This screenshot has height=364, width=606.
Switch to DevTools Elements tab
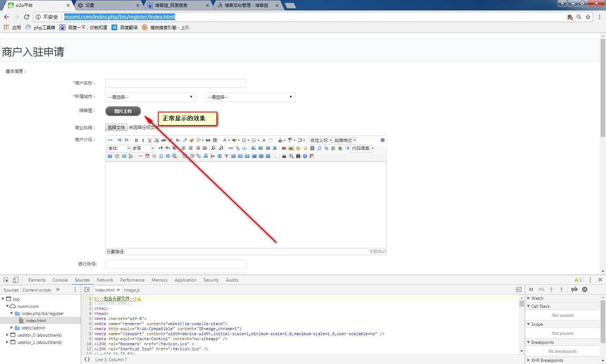point(37,280)
